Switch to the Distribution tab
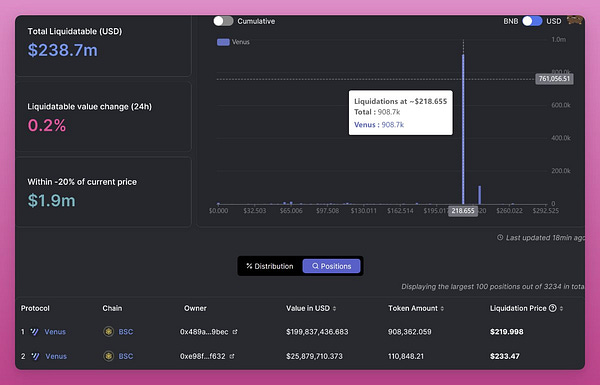 (x=270, y=266)
